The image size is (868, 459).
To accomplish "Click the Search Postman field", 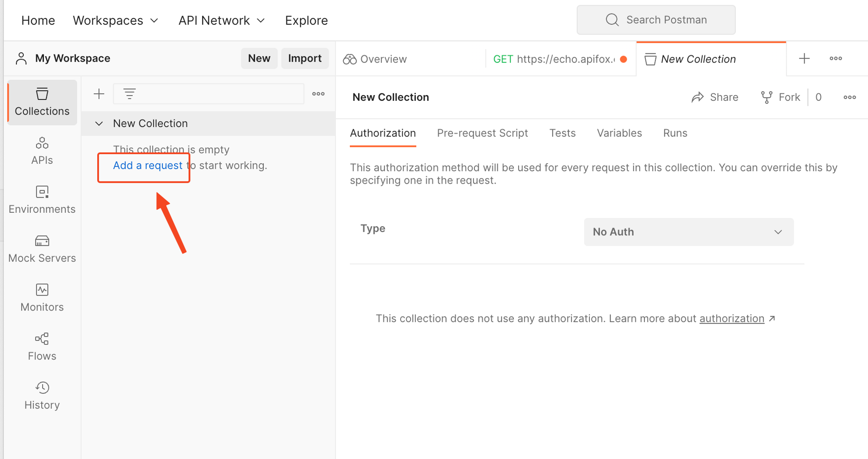I will pyautogui.click(x=656, y=20).
